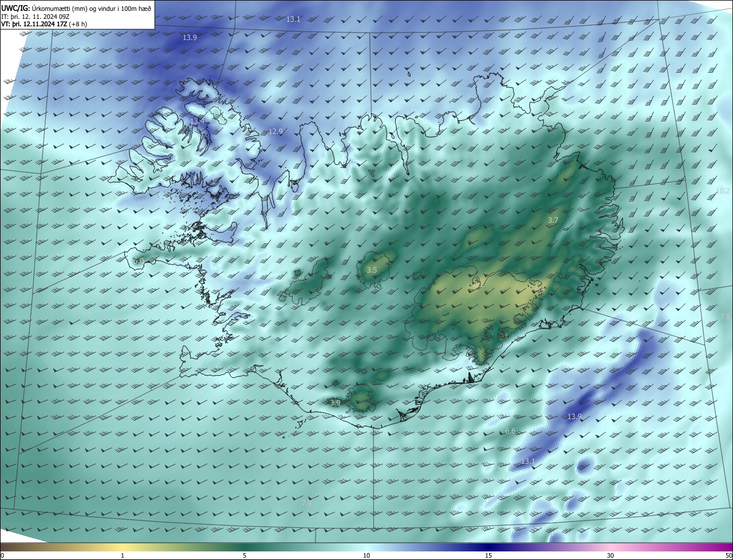Click the 3.5 value label
This screenshot has width=733, height=560.
[372, 270]
